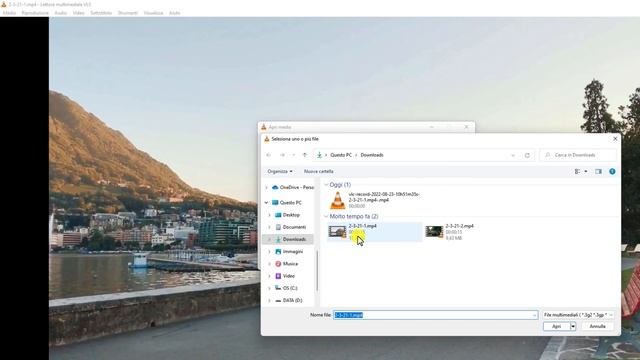Go up one folder level
640x360 pixels.
(x=304, y=155)
